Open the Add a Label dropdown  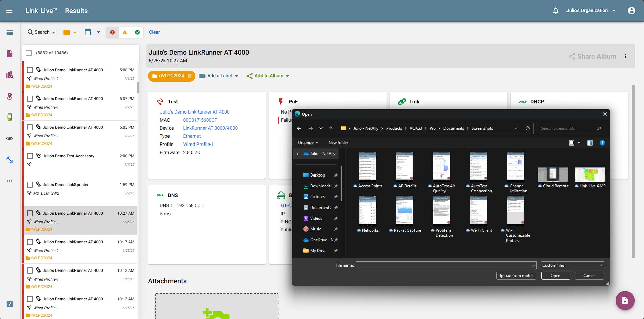tap(218, 76)
